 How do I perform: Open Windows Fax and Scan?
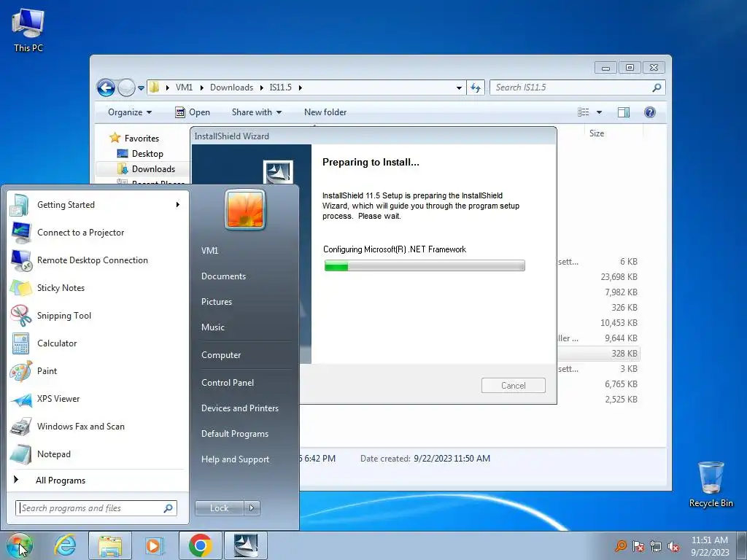[80, 426]
